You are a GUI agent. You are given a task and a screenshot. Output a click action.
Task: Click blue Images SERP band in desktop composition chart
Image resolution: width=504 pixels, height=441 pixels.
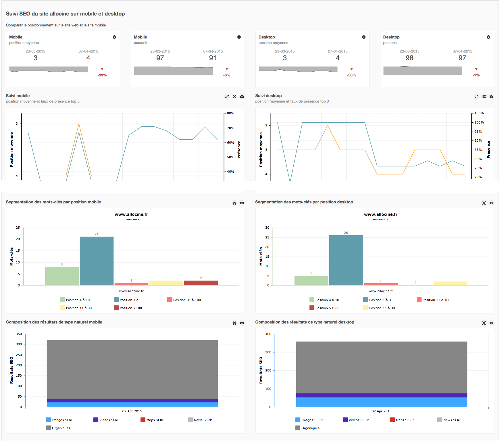382,402
